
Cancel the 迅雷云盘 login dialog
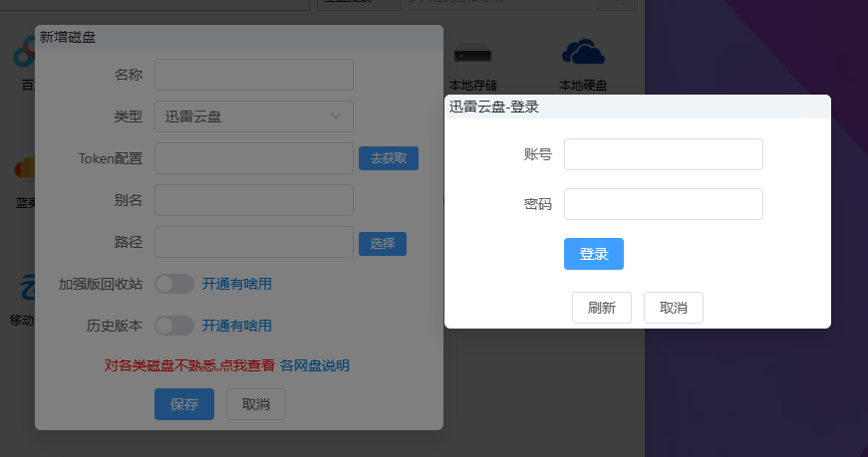tap(673, 308)
